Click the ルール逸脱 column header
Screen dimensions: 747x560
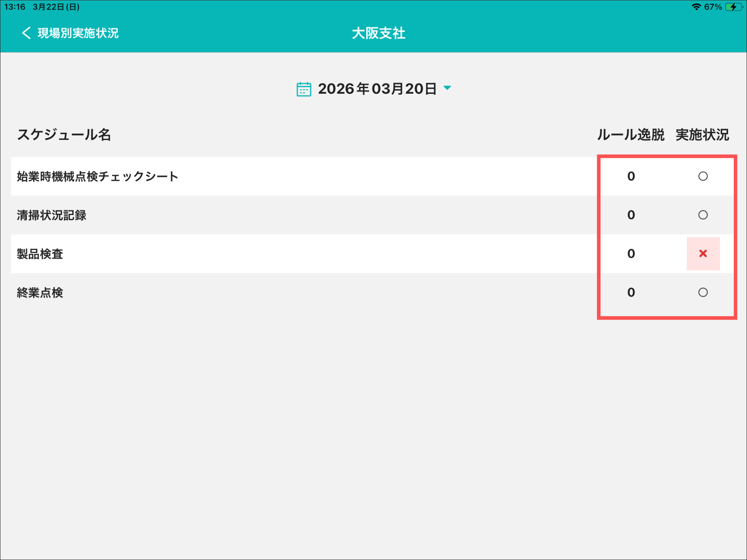[x=631, y=135]
